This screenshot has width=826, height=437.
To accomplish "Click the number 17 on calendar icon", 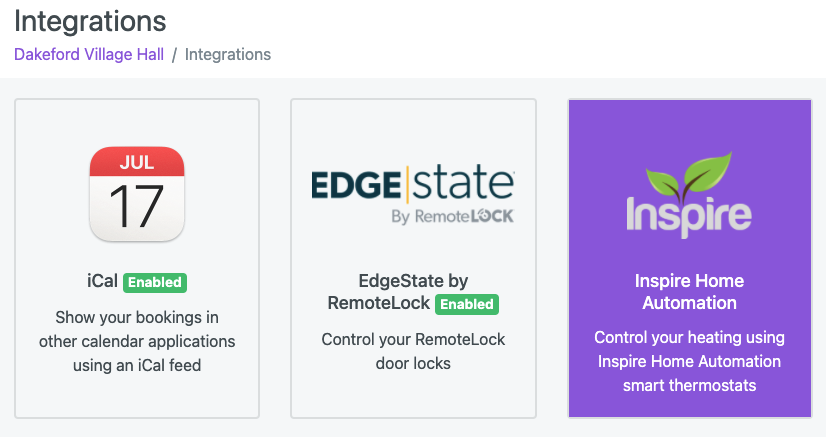I will (x=136, y=206).
